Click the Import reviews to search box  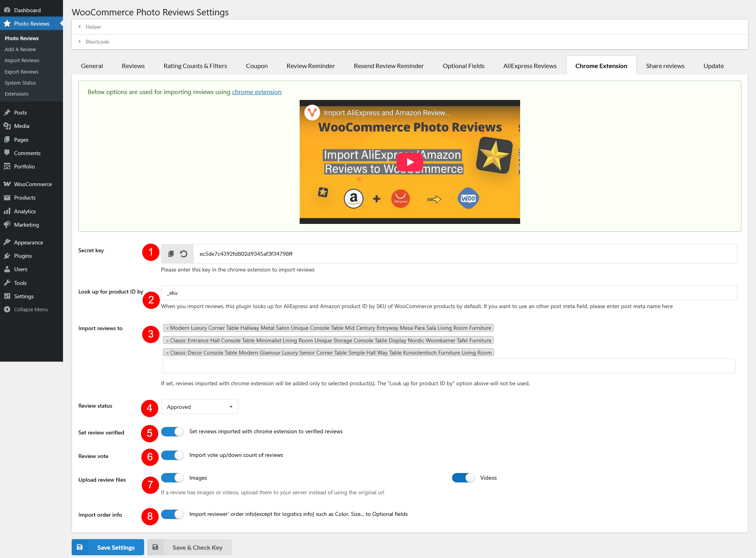coord(449,366)
